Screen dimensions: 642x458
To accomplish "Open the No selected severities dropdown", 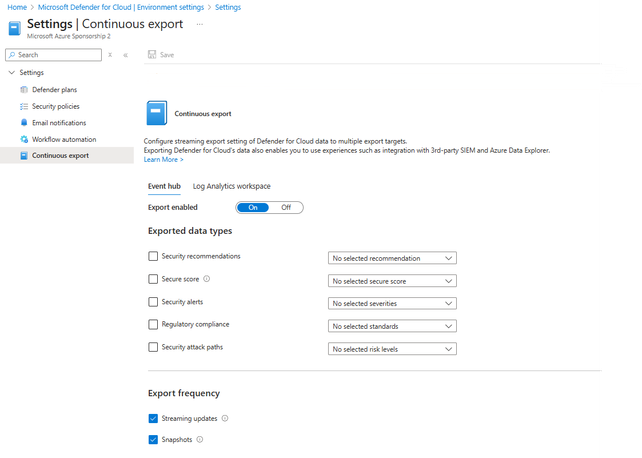I will [x=393, y=303].
